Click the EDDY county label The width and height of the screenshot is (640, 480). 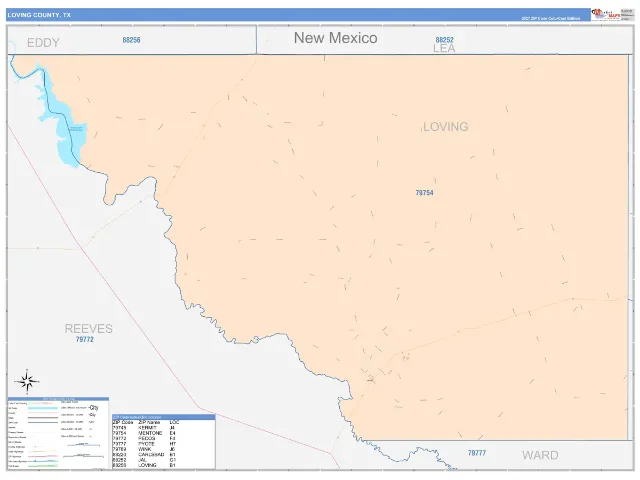[x=43, y=43]
